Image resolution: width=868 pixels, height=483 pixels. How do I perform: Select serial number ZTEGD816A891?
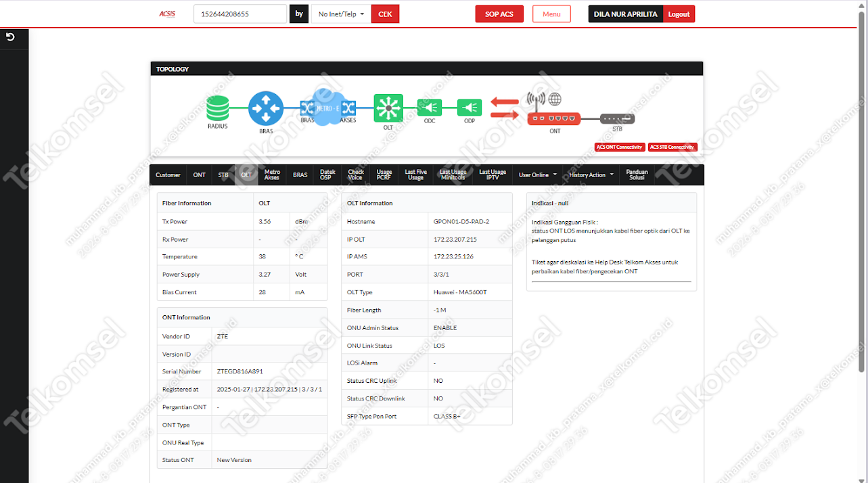(240, 371)
